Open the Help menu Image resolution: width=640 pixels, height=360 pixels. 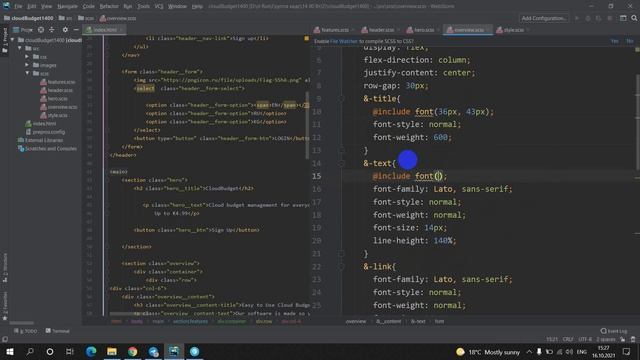pos(197,6)
